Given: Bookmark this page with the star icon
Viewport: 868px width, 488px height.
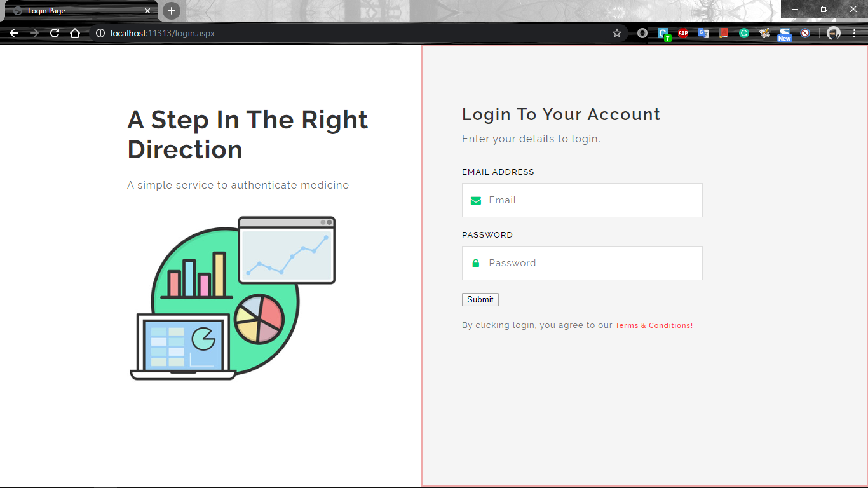Looking at the screenshot, I should [617, 33].
